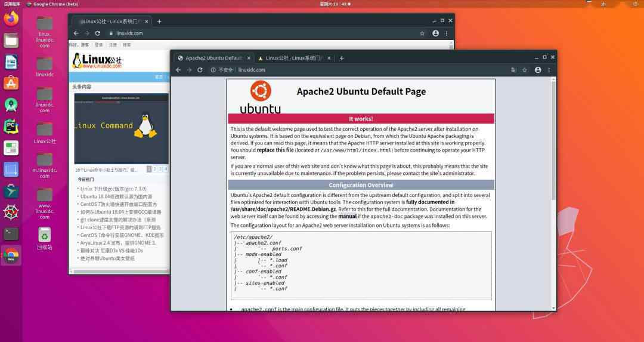Open the git clone速度太慢 article link
644x342 pixels.
click(x=118, y=220)
